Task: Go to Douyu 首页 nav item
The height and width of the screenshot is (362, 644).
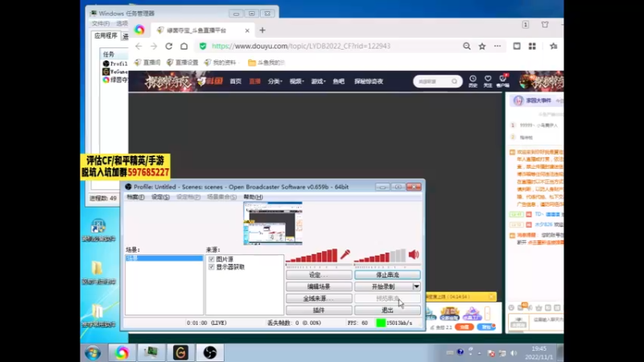Action: pyautogui.click(x=236, y=81)
